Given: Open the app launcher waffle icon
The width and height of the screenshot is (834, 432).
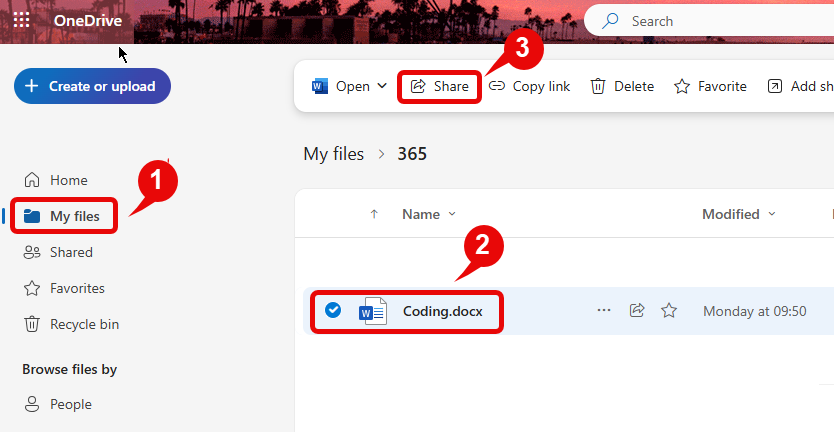Looking at the screenshot, I should click(x=21, y=21).
